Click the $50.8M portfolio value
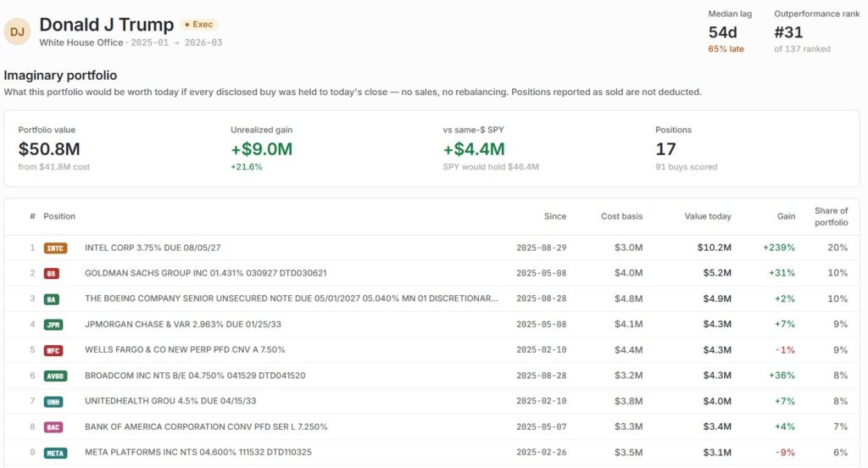Image resolution: width=868 pixels, height=468 pixels. point(49,149)
